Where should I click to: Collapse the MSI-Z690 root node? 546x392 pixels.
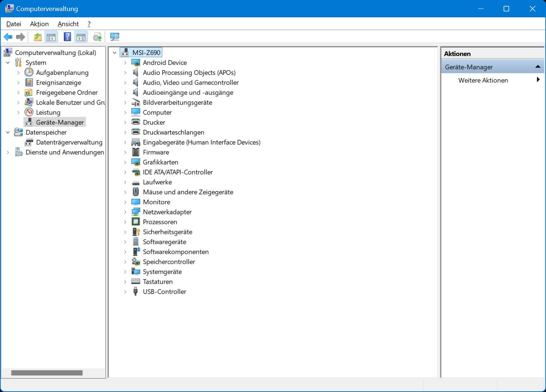pyautogui.click(x=115, y=53)
